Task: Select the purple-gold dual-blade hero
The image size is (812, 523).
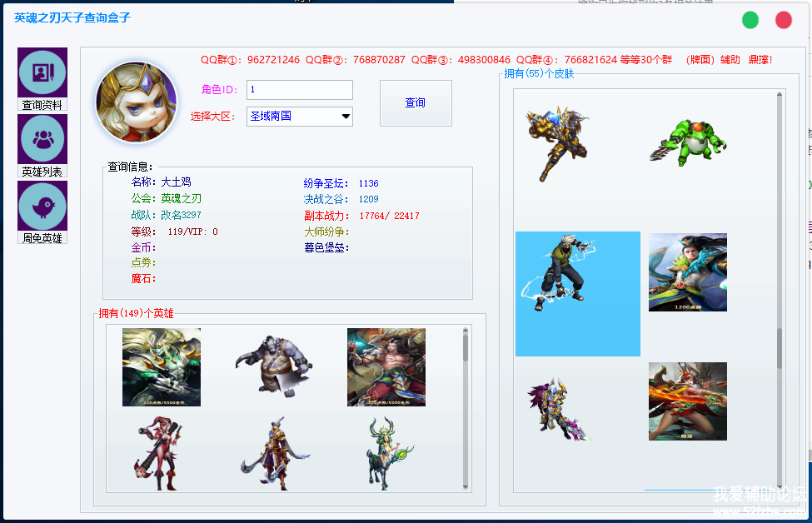Action: point(275,454)
